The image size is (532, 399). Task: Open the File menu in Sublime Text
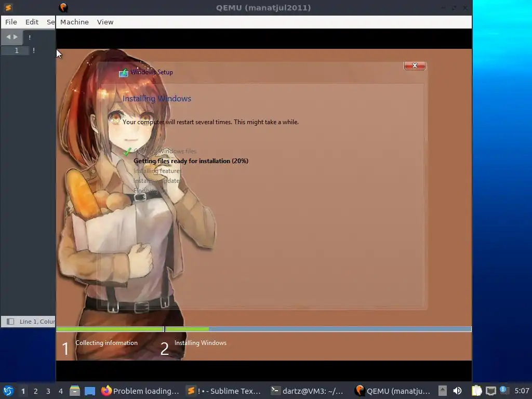[x=11, y=22]
